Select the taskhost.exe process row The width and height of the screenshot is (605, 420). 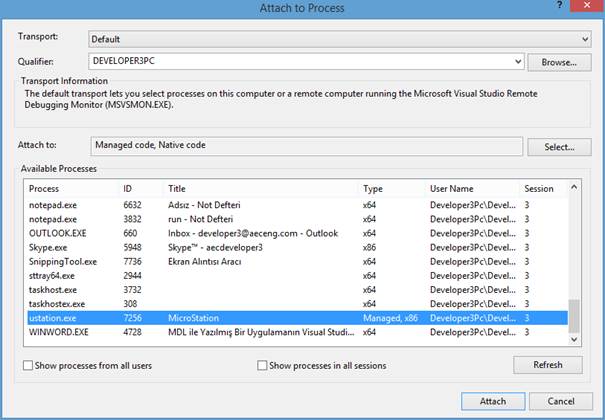[x=297, y=290]
